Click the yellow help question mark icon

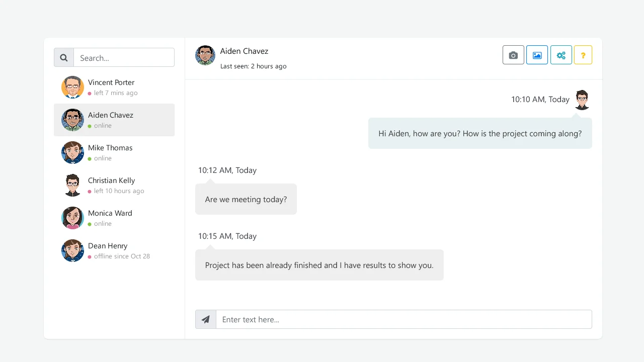tap(583, 55)
